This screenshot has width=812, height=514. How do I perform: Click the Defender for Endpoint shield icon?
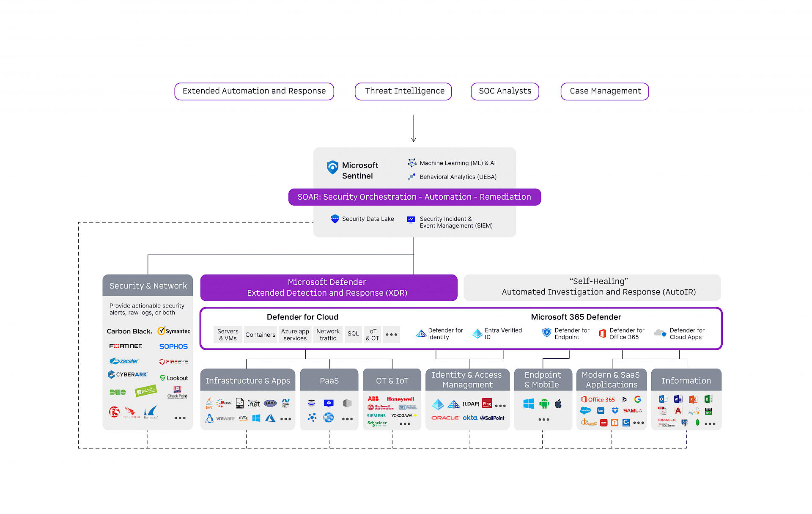[x=546, y=333]
